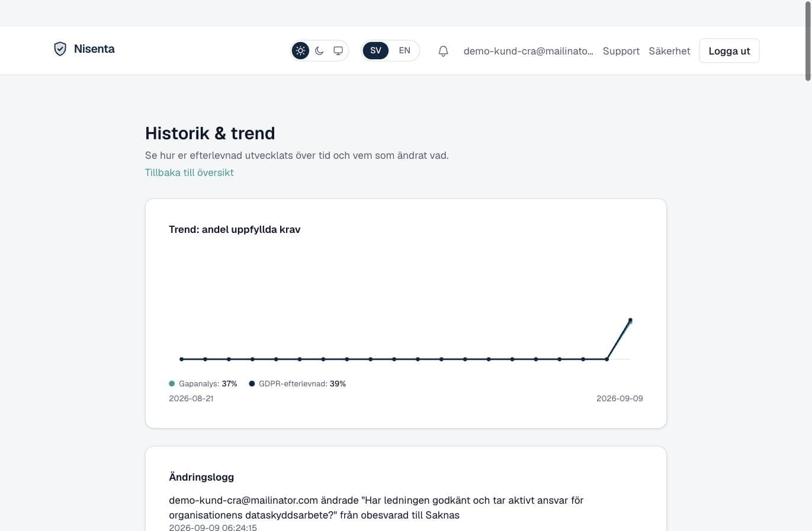Open the Support page

click(x=621, y=51)
